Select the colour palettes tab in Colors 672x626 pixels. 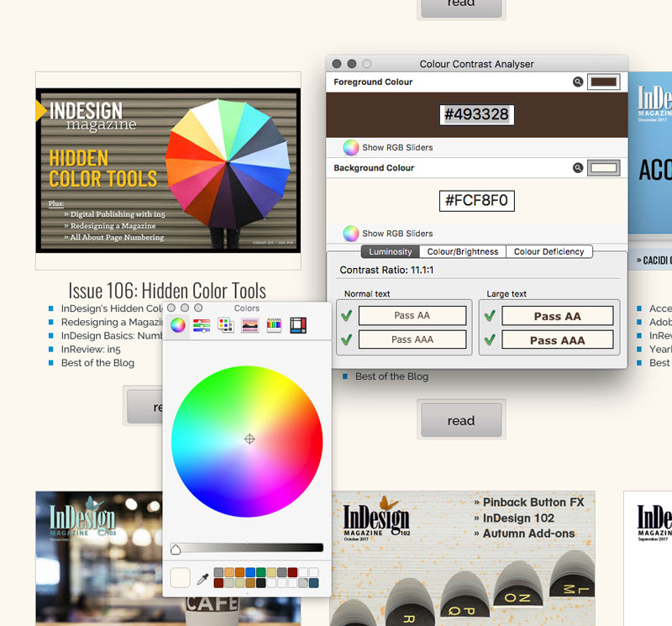pyautogui.click(x=226, y=325)
